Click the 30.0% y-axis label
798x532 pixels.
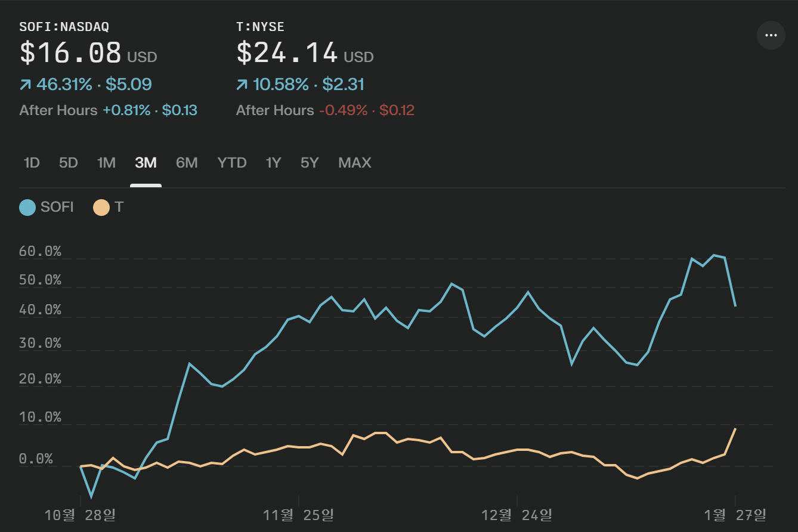click(41, 344)
